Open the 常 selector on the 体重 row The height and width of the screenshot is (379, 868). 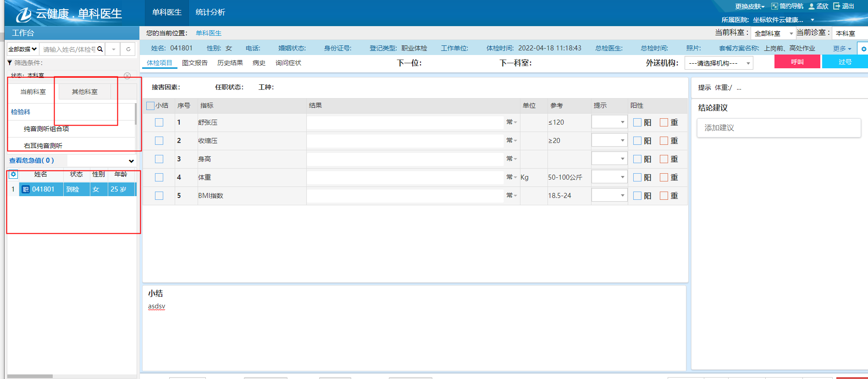coord(512,177)
